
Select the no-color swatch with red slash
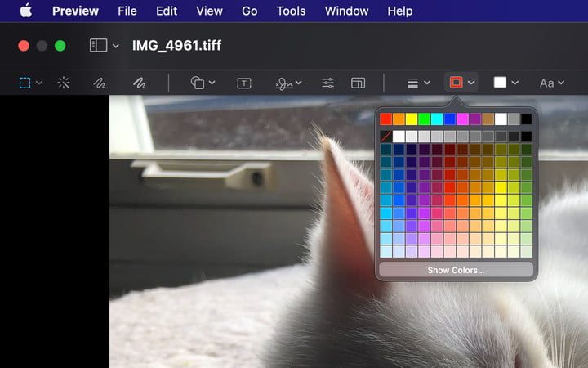386,137
